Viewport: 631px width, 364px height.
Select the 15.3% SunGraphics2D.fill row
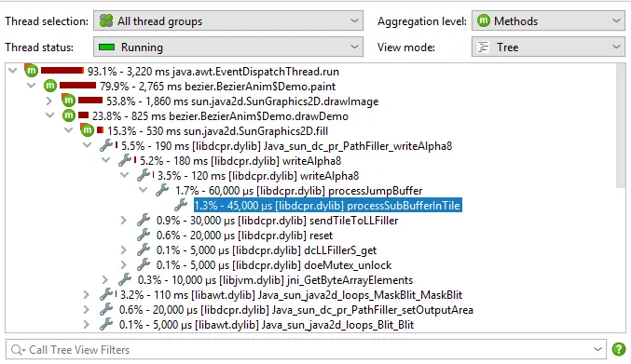coord(217,130)
